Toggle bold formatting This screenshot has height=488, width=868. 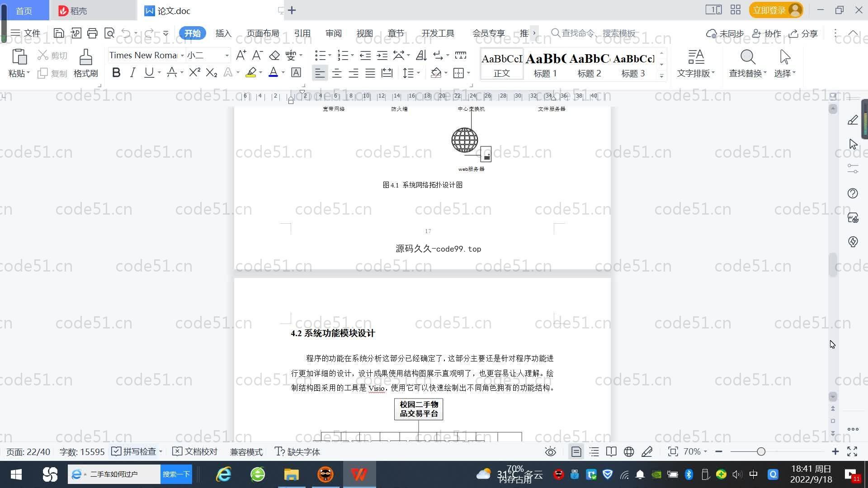coord(116,73)
